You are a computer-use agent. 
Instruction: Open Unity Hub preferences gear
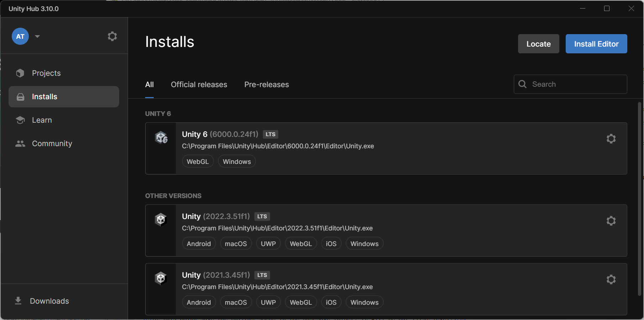coord(112,36)
